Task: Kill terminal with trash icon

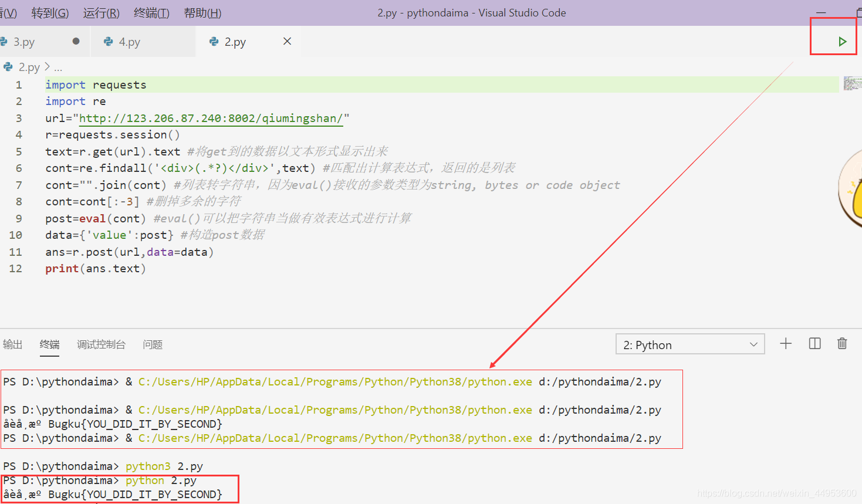Action: point(842,344)
